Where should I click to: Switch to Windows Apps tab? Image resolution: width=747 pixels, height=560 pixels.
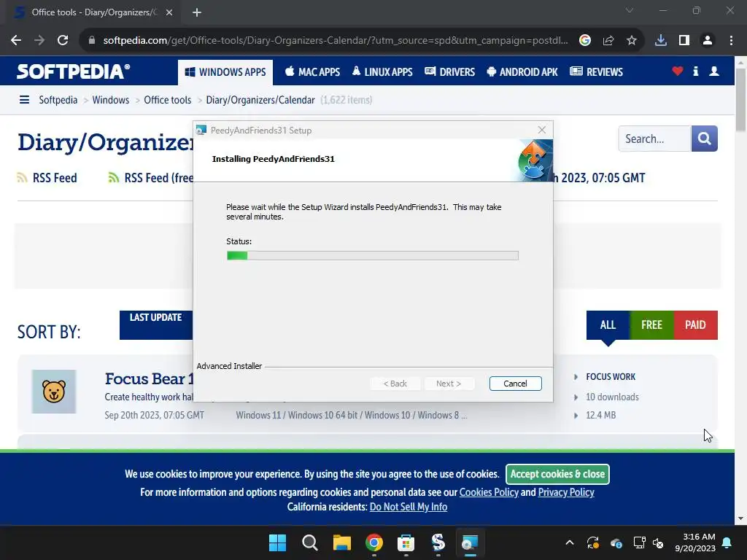[225, 72]
